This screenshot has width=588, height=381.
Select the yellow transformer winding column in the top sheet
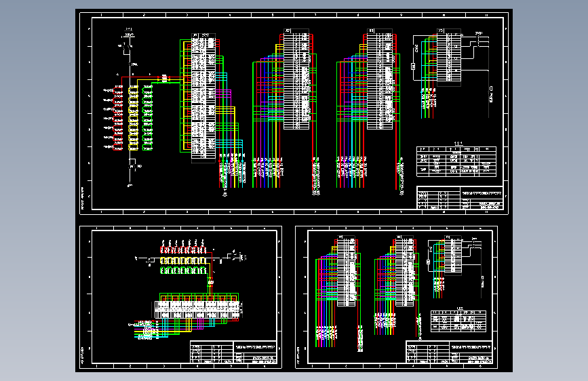pos(133,118)
